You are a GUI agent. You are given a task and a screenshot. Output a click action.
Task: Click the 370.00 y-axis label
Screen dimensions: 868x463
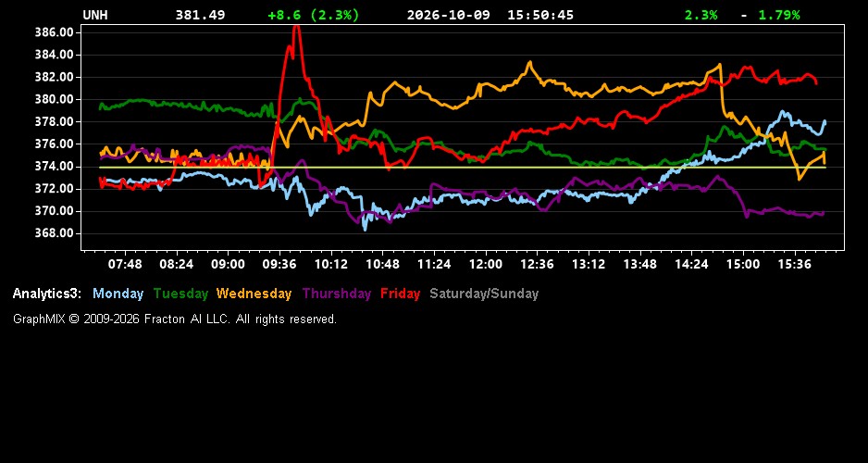(x=55, y=211)
